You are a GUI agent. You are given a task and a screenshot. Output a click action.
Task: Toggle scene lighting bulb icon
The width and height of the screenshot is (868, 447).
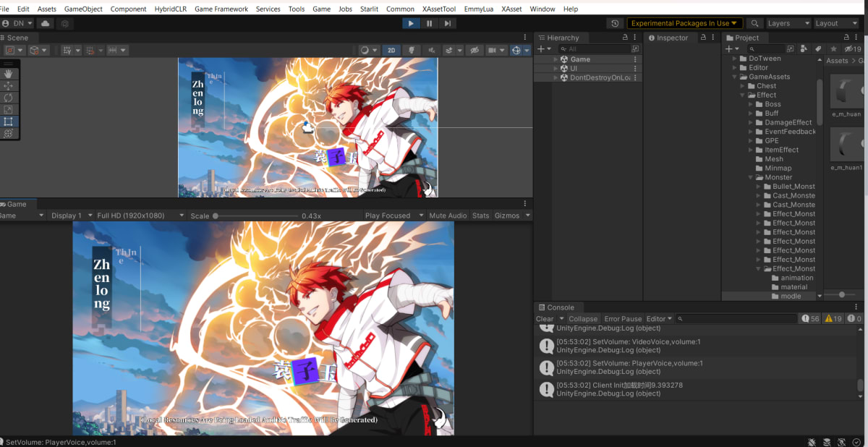point(412,50)
